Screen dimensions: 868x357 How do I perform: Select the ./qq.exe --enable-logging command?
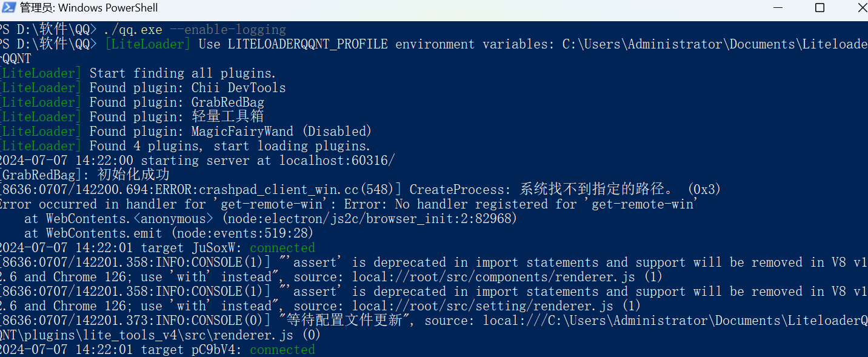(x=194, y=29)
